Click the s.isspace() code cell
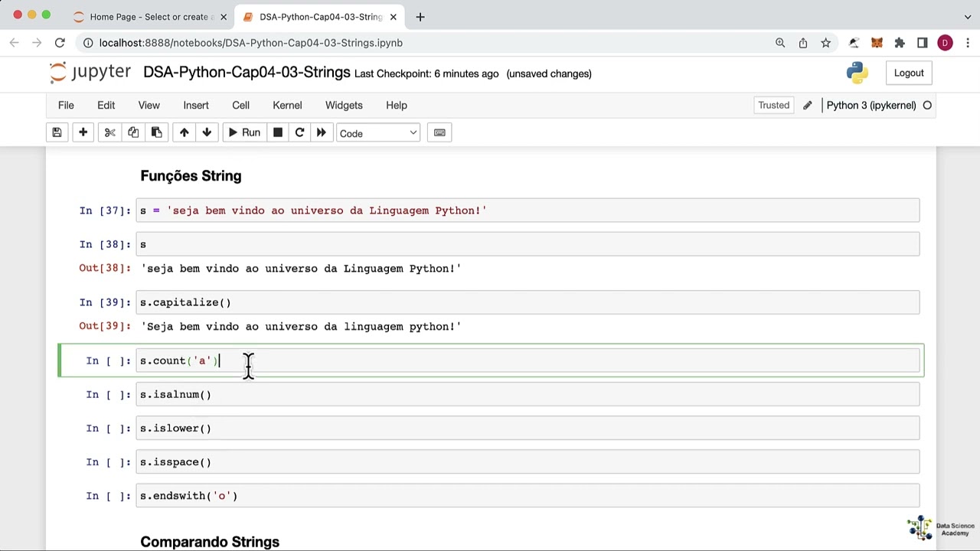This screenshot has height=551, width=980. (x=528, y=461)
